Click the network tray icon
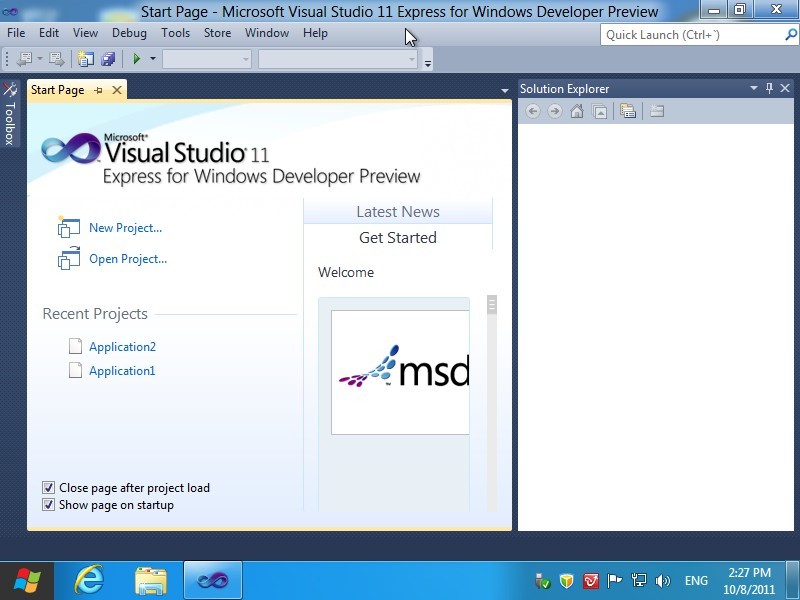 coord(638,581)
